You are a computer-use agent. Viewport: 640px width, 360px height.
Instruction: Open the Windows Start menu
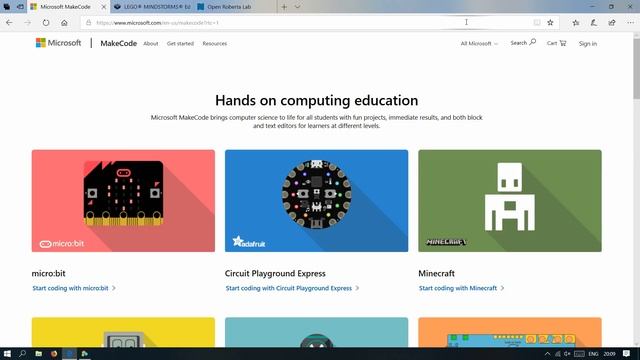coord(7,354)
